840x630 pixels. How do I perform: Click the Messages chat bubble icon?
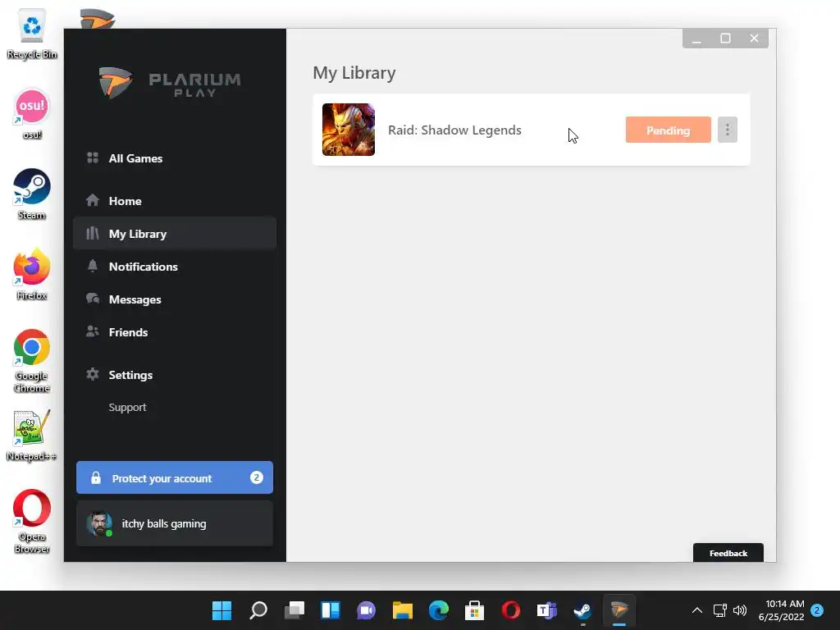(x=93, y=299)
